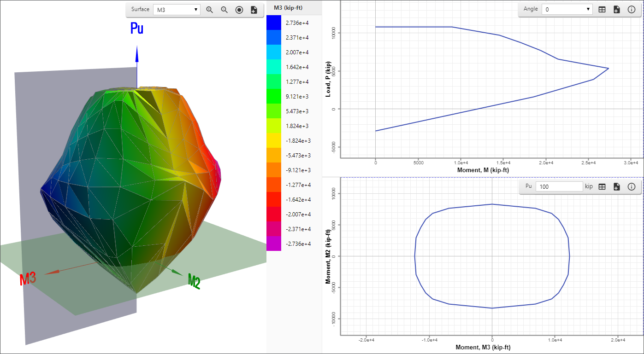Click the Load, P (kip) axis title

(328, 79)
